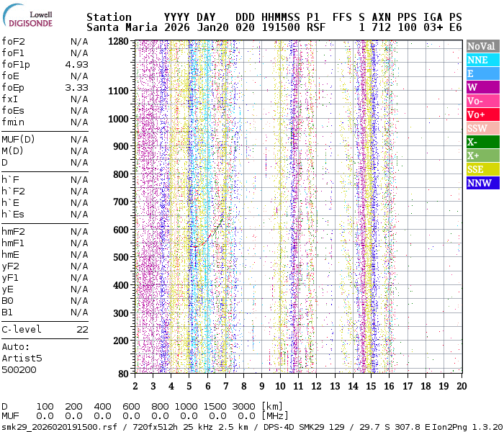Select the NNW dark blue legend entry
504x432 pixels.
(x=482, y=183)
